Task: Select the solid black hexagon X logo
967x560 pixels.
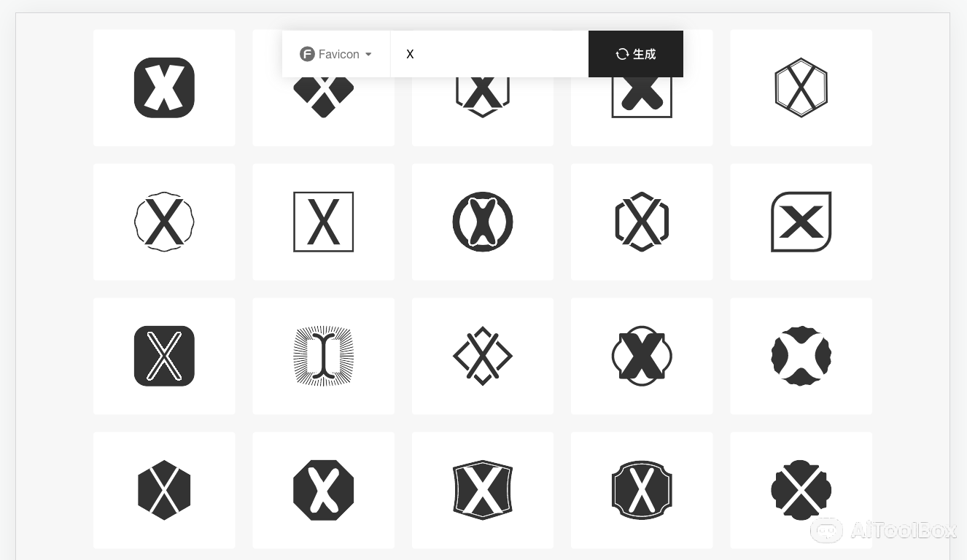Action: (x=164, y=490)
